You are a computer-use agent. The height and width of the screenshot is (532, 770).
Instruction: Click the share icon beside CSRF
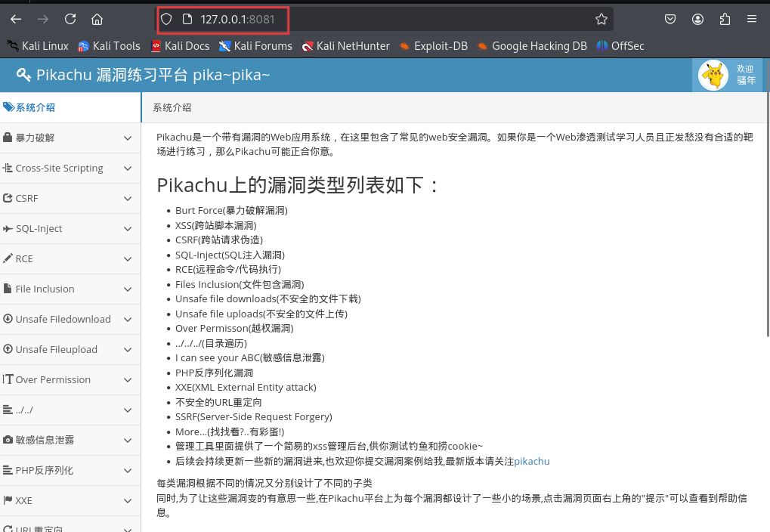(8, 198)
